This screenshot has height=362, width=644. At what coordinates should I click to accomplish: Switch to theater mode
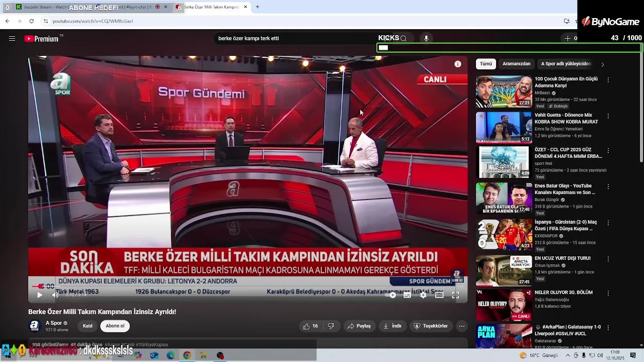pos(439,295)
